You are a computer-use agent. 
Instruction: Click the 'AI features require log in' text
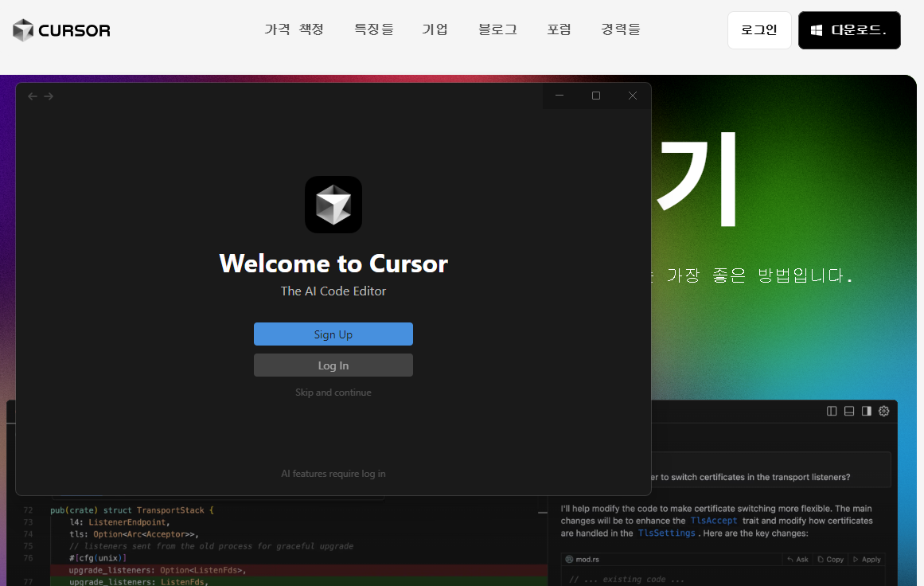coord(333,474)
